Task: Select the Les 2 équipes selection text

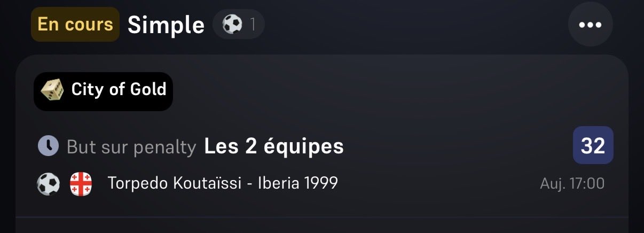Action: click(x=273, y=146)
